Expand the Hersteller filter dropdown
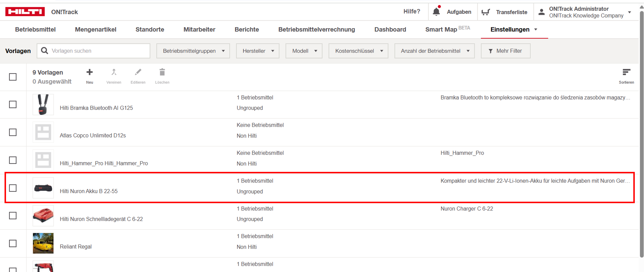 (257, 51)
